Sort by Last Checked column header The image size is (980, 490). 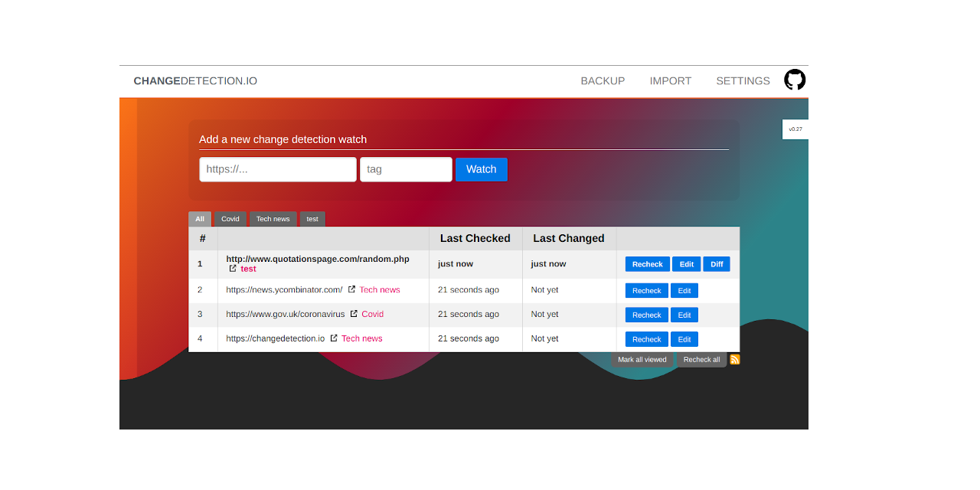tap(475, 238)
